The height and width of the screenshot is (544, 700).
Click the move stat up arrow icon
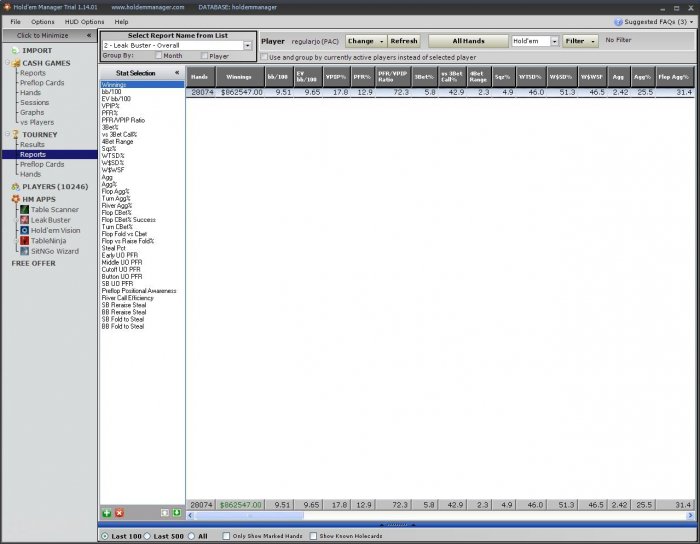(165, 513)
